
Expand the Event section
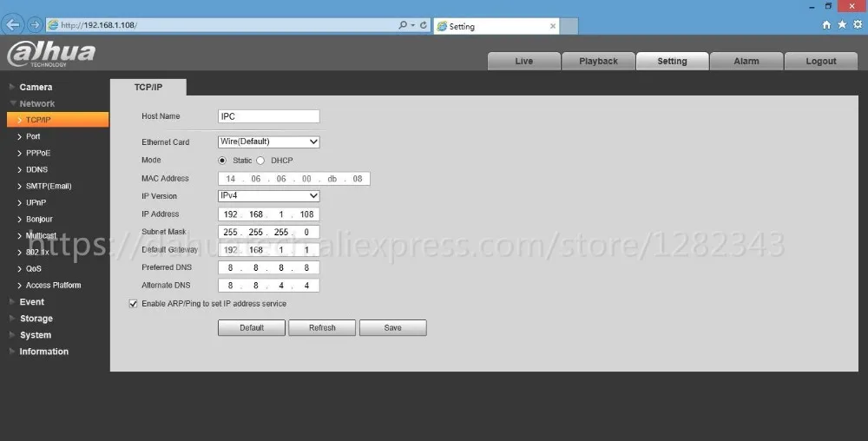(x=31, y=301)
